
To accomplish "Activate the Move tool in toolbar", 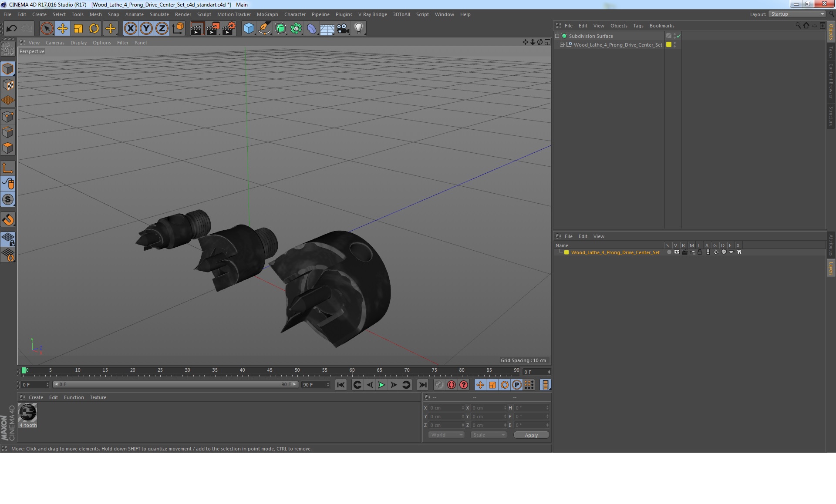I will [62, 29].
